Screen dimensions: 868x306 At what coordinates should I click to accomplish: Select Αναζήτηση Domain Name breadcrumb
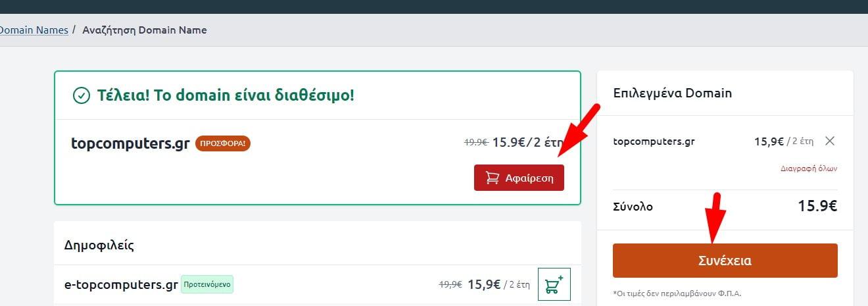[x=144, y=30]
